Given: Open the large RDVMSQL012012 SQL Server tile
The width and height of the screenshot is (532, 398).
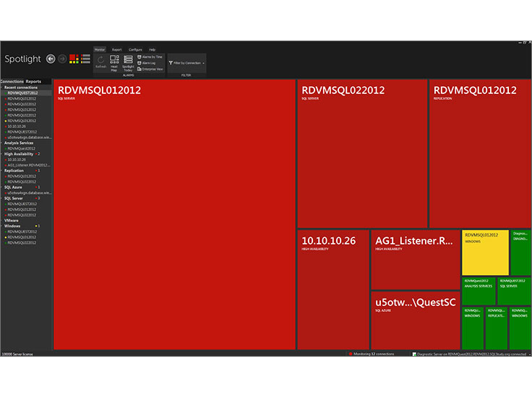Looking at the screenshot, I should tap(174, 214).
